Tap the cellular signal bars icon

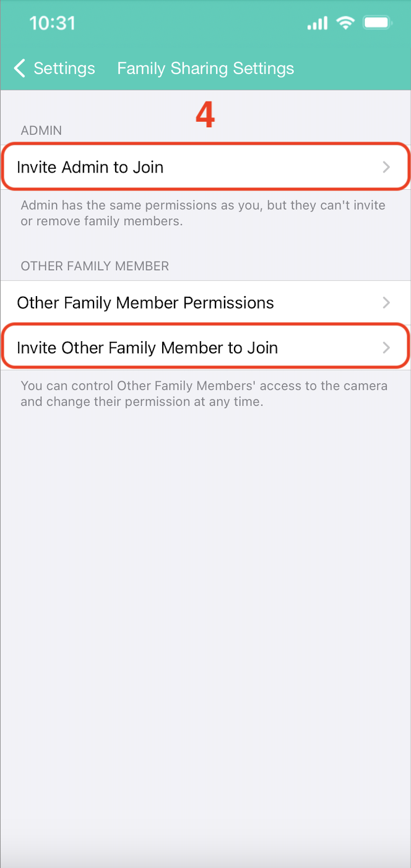click(x=317, y=23)
